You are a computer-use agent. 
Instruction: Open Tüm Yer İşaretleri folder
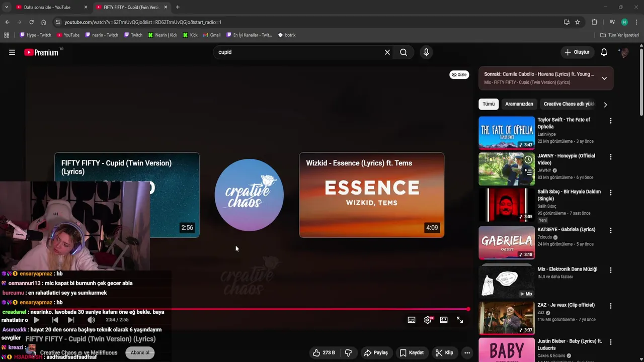click(x=620, y=35)
